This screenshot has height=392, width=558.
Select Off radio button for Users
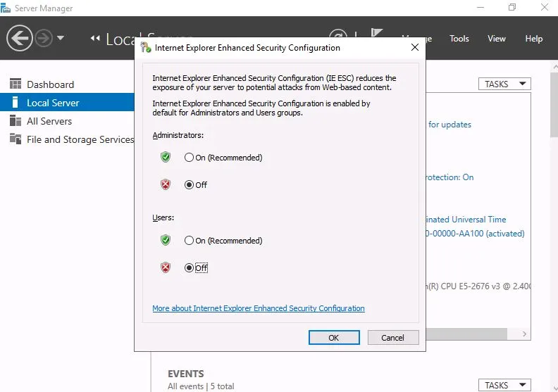coord(189,268)
